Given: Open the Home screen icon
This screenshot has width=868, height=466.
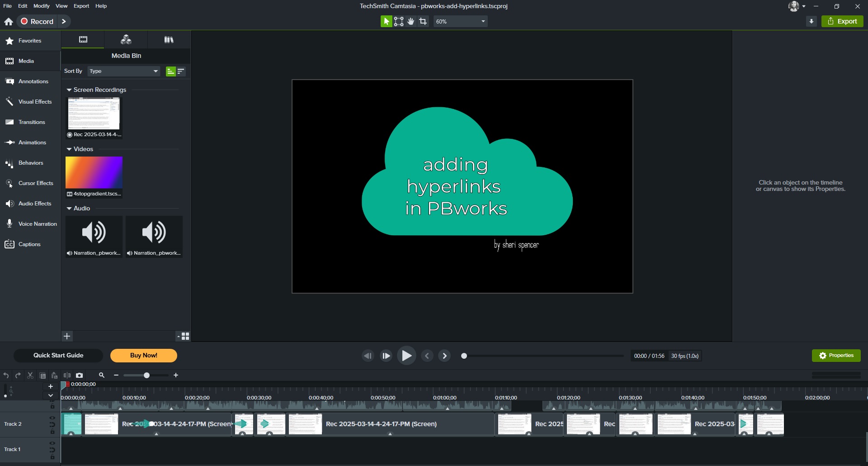Looking at the screenshot, I should [9, 21].
